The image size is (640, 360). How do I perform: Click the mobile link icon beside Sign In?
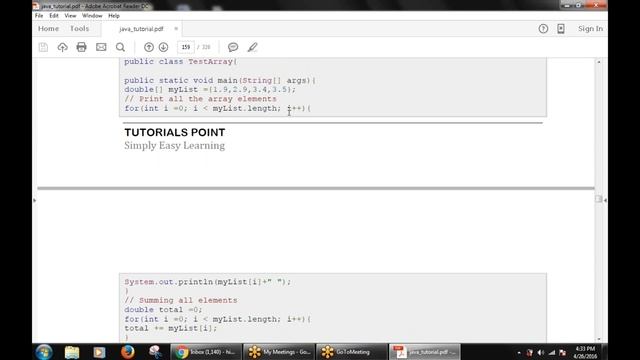click(561, 29)
